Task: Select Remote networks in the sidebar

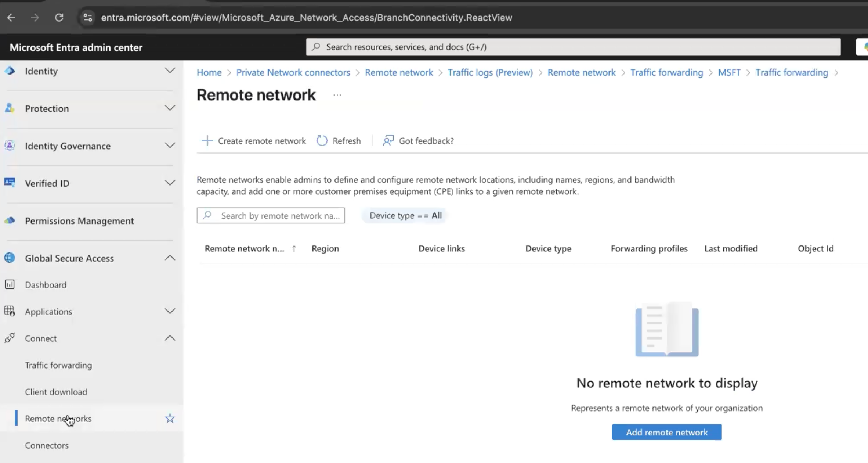Action: coord(58,419)
